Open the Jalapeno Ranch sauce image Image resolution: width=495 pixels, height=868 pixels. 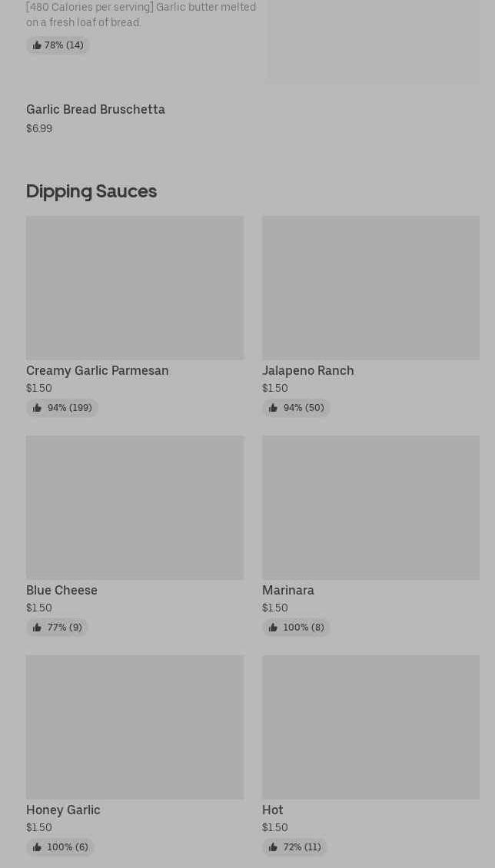(x=370, y=287)
